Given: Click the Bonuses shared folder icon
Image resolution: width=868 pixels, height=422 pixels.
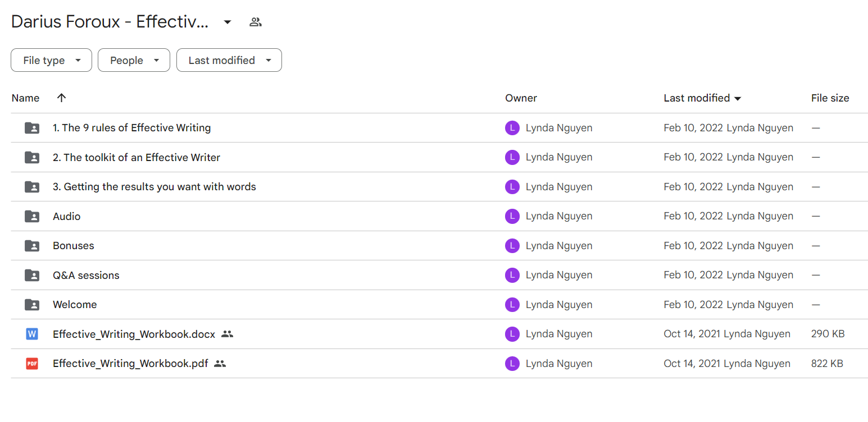Looking at the screenshot, I should point(32,246).
